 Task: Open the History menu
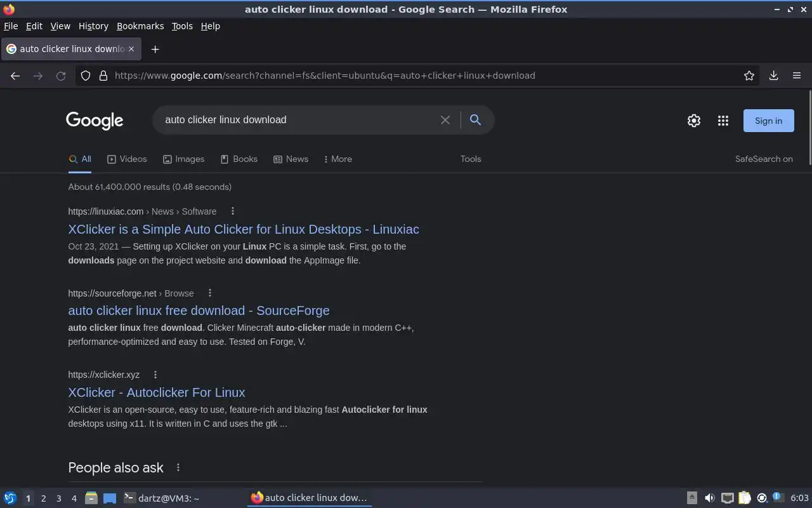pyautogui.click(x=93, y=26)
